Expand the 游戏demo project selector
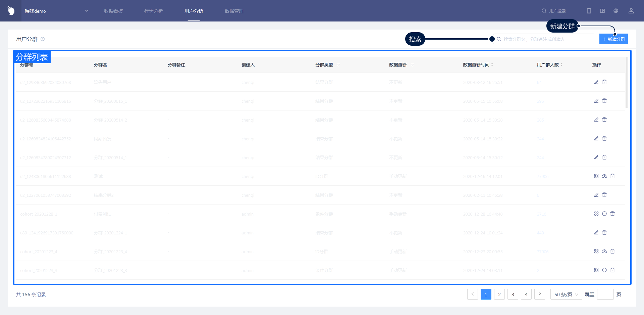The width and height of the screenshot is (644, 315). pos(86,11)
